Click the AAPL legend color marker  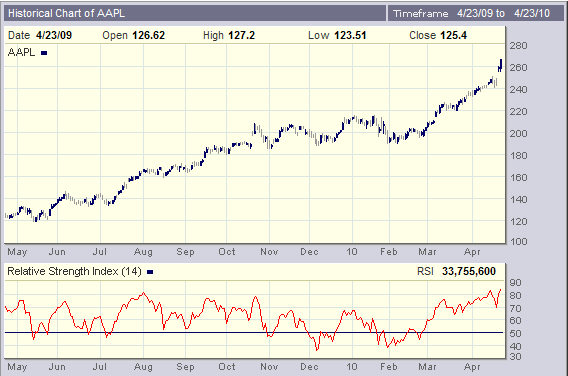pyautogui.click(x=44, y=53)
